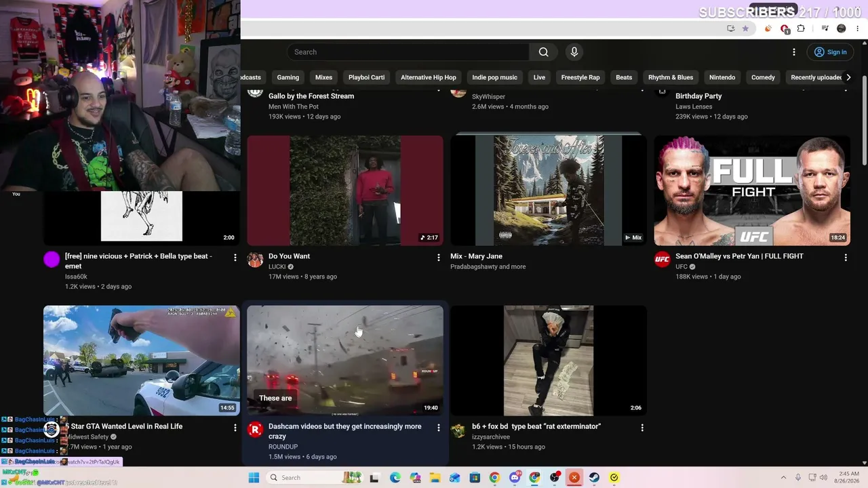This screenshot has height=488, width=868.
Task: Open the LUCKI channel avatar
Action: 255,260
